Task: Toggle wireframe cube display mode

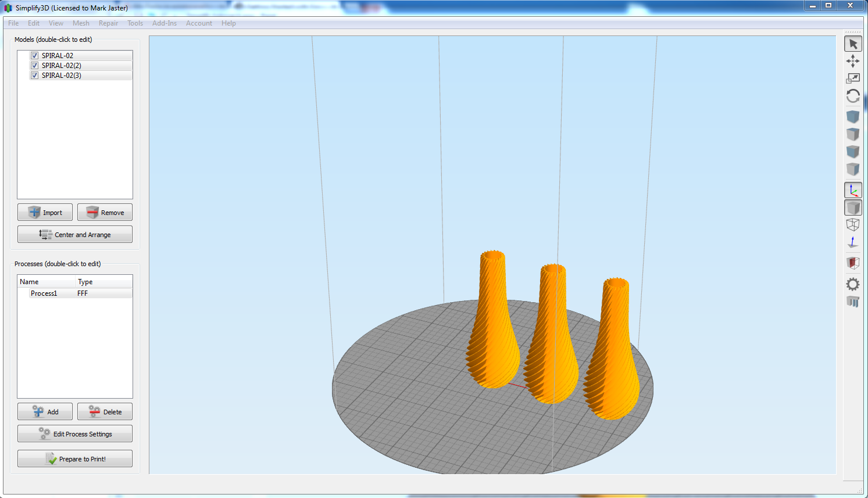Action: pyautogui.click(x=852, y=224)
